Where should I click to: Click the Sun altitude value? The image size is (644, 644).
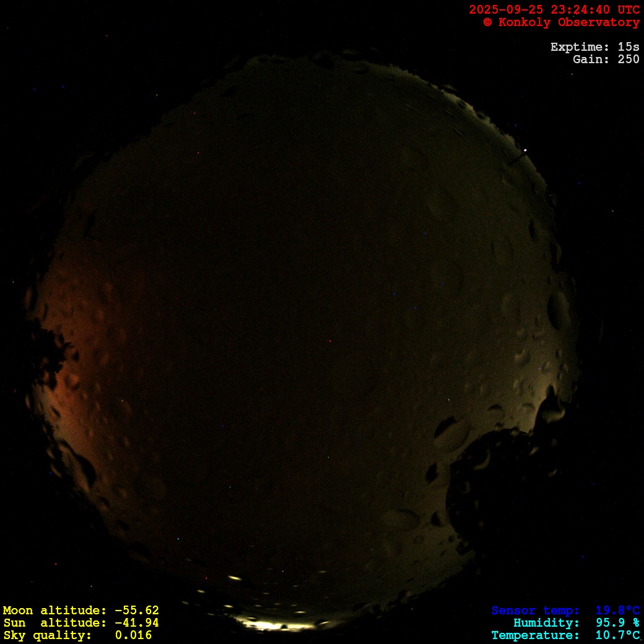pyautogui.click(x=137, y=623)
